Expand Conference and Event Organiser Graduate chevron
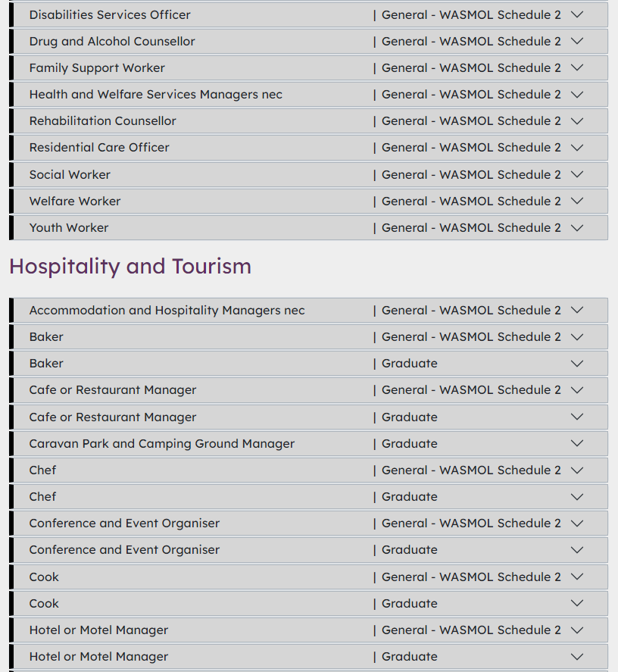 pyautogui.click(x=577, y=550)
